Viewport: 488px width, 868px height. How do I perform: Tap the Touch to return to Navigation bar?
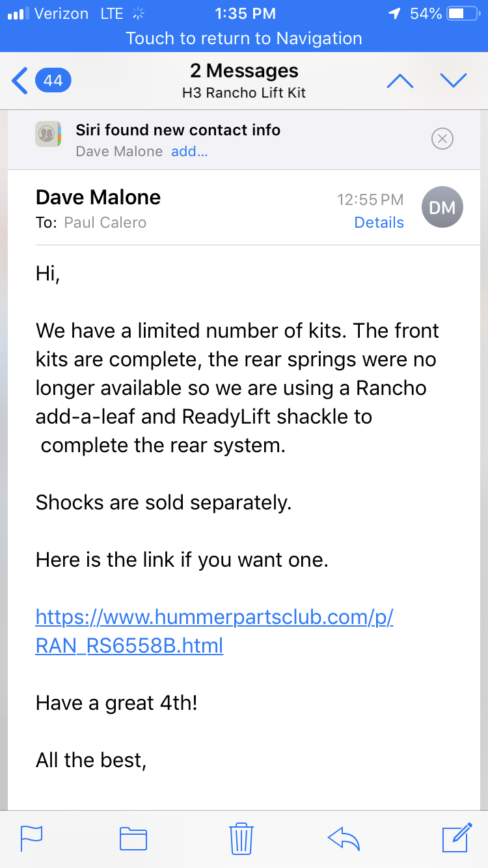tap(244, 38)
